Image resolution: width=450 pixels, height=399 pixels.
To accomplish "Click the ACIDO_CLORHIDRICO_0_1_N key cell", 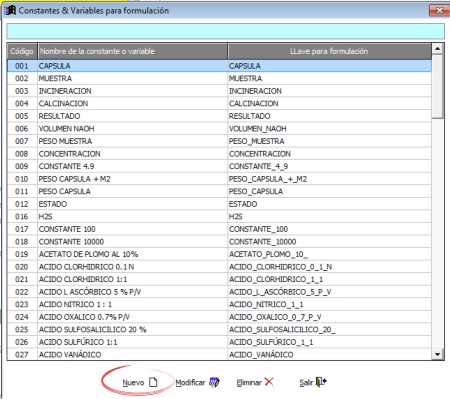I will click(x=329, y=267).
